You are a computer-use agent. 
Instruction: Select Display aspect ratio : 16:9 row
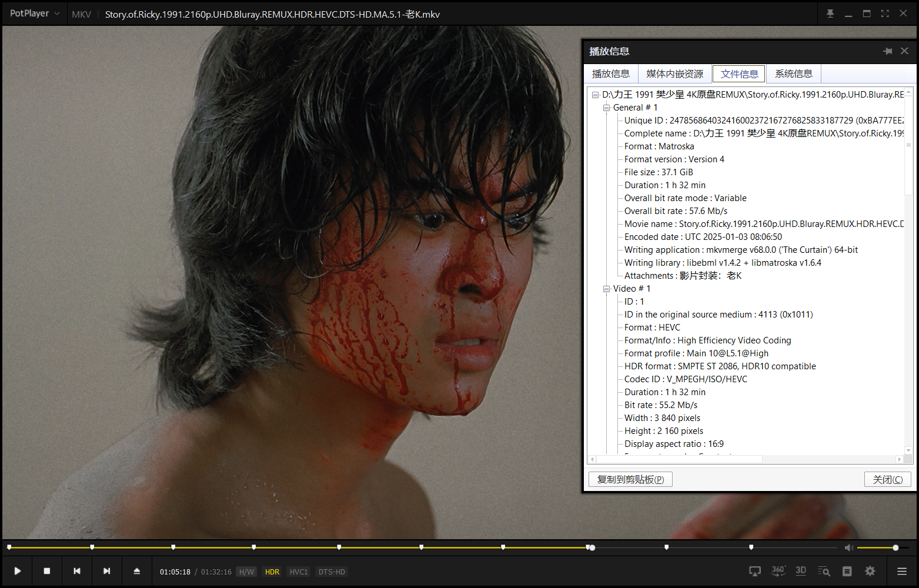point(674,444)
